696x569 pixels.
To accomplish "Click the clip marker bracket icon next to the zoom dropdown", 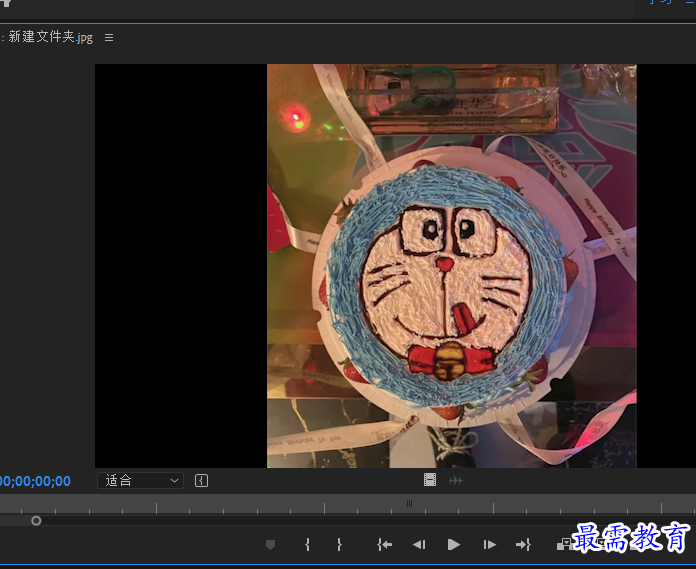I will [201, 480].
